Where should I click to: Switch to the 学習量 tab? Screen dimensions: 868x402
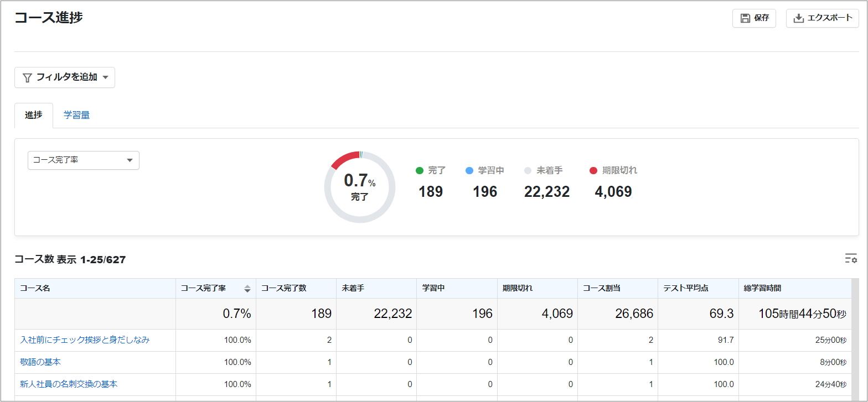point(76,115)
